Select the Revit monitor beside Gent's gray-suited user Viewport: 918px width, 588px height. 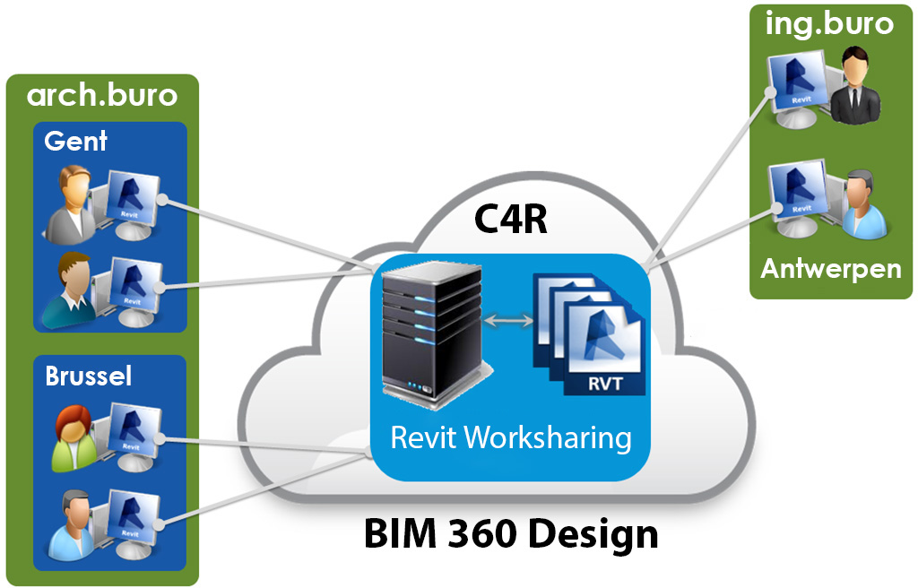pyautogui.click(x=133, y=204)
